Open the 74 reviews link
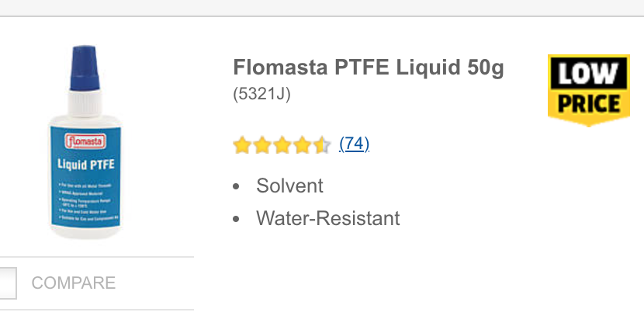 (x=354, y=144)
